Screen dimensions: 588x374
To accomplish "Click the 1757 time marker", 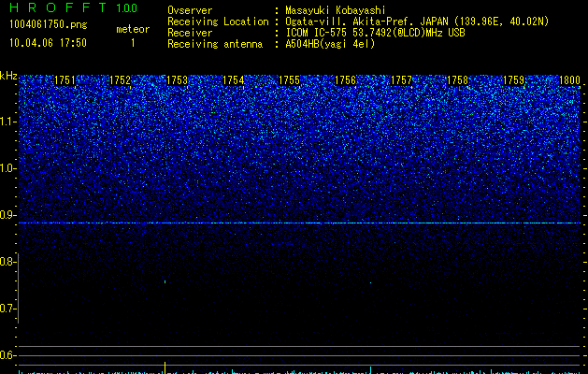I will pos(401,80).
